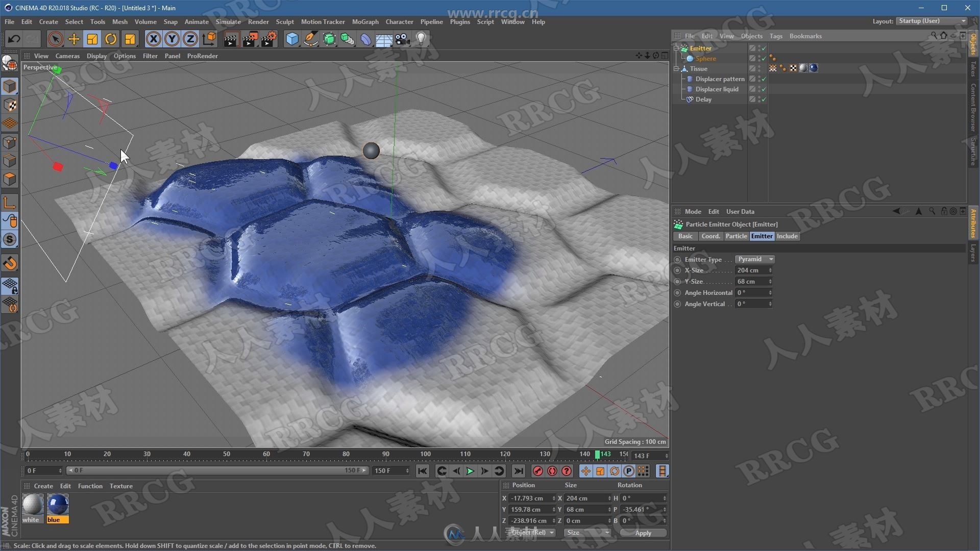Collapse the Tissue tree node
This screenshot has height=551, width=980.
[x=676, y=69]
